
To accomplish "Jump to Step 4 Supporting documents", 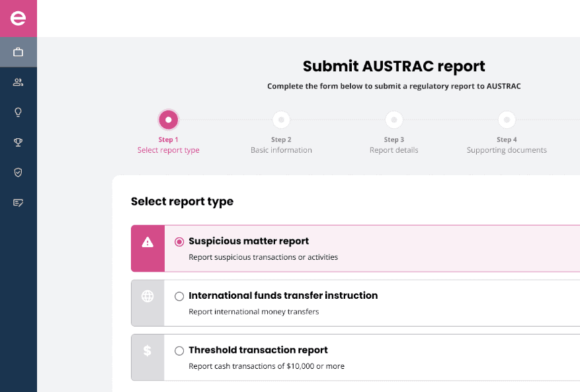I will (x=507, y=120).
